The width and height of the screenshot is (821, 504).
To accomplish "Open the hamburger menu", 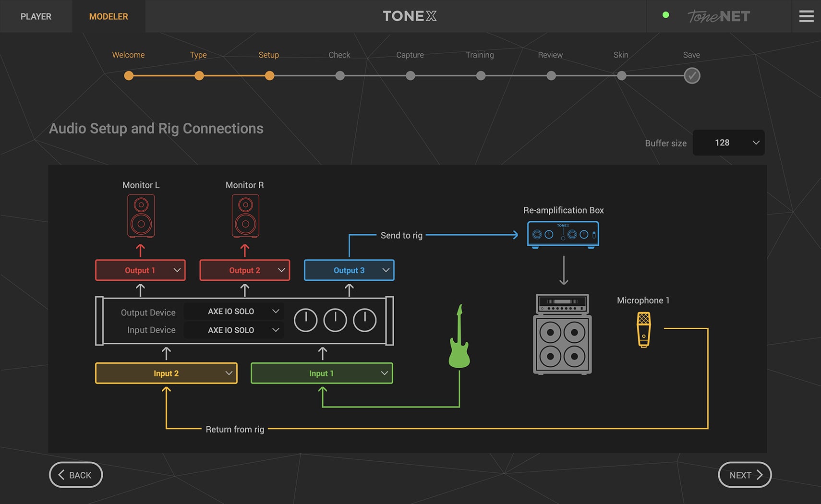I will pyautogui.click(x=806, y=16).
